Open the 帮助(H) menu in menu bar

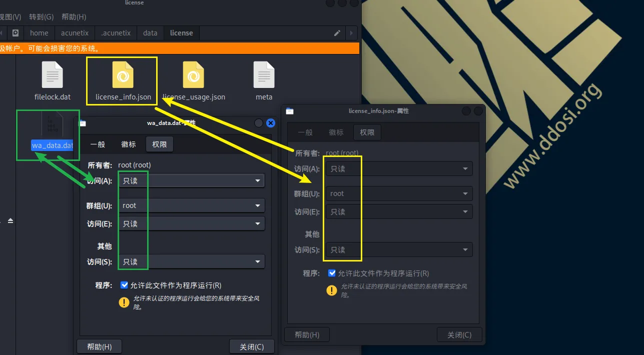point(74,17)
